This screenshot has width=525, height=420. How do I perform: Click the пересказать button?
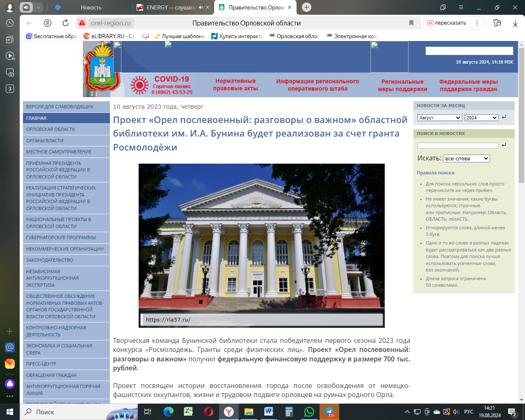click(x=447, y=23)
